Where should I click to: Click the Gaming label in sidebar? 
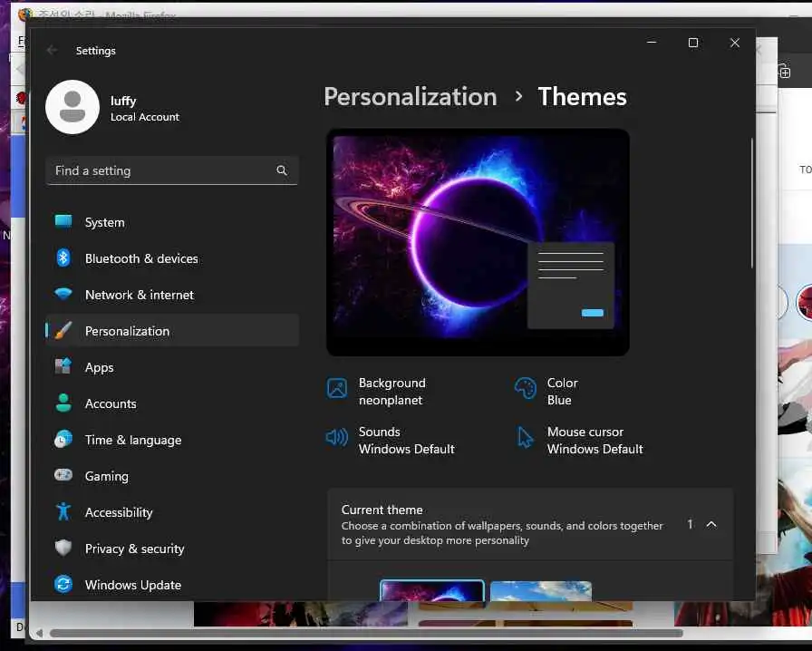[107, 476]
